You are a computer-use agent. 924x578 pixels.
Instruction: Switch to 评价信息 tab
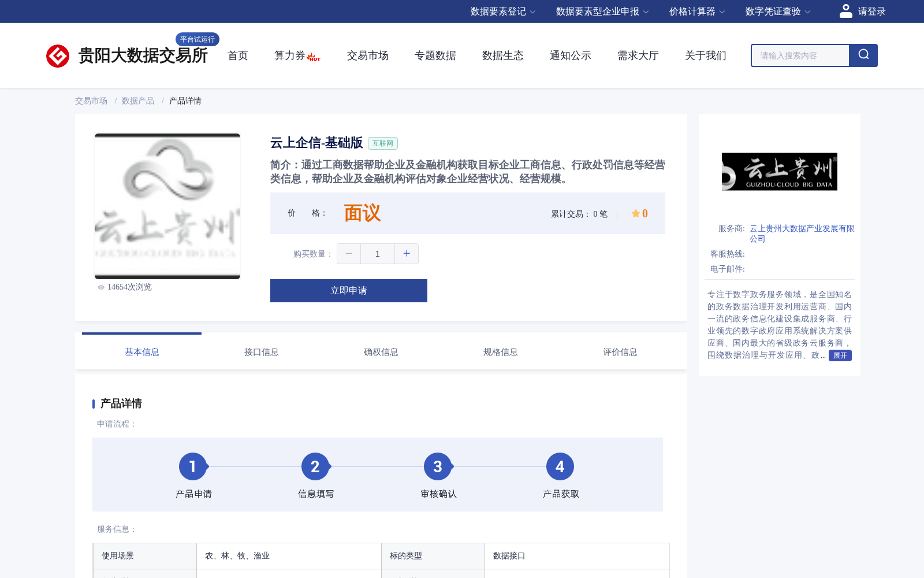click(x=620, y=352)
